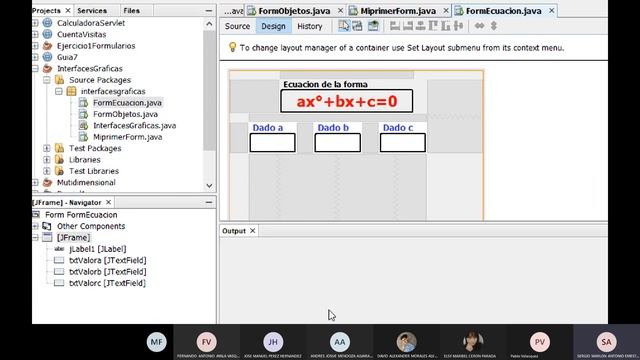
Task: Minimize the Navigator panel
Action: (x=209, y=202)
